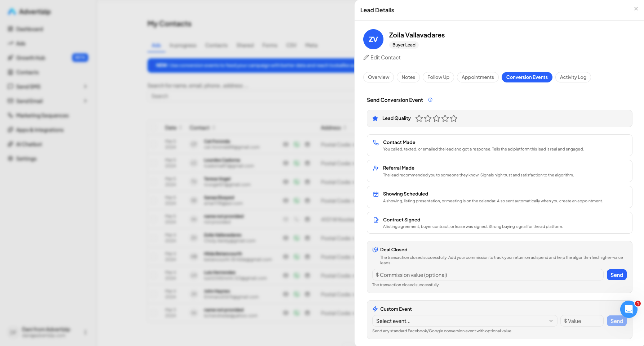This screenshot has height=346, width=644.
Task: Click the phone icon for Contact Made
Action: (376, 143)
